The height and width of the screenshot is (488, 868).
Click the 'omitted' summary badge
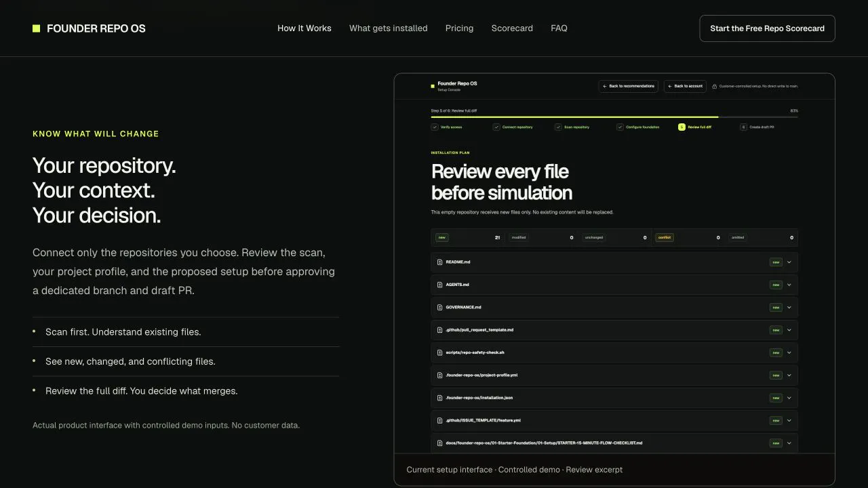[738, 237]
